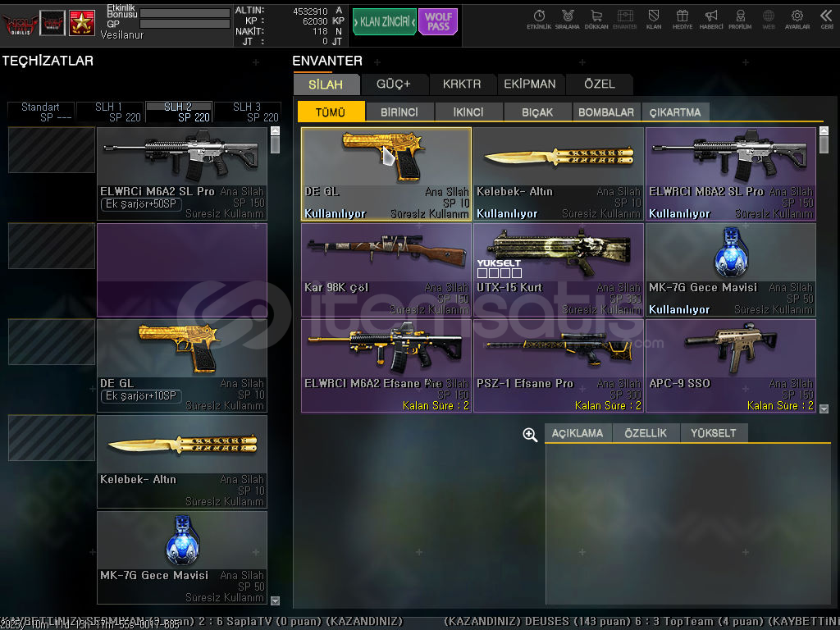Viewport: 840px width, 630px height.
Task: Select the SLH 1 loadout slot
Action: coord(110,112)
